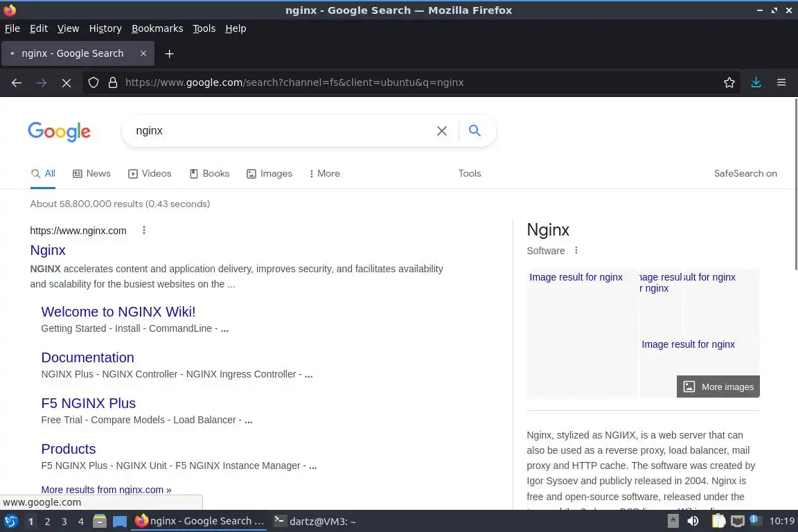
Task: Open the Help menu
Action: 236,28
